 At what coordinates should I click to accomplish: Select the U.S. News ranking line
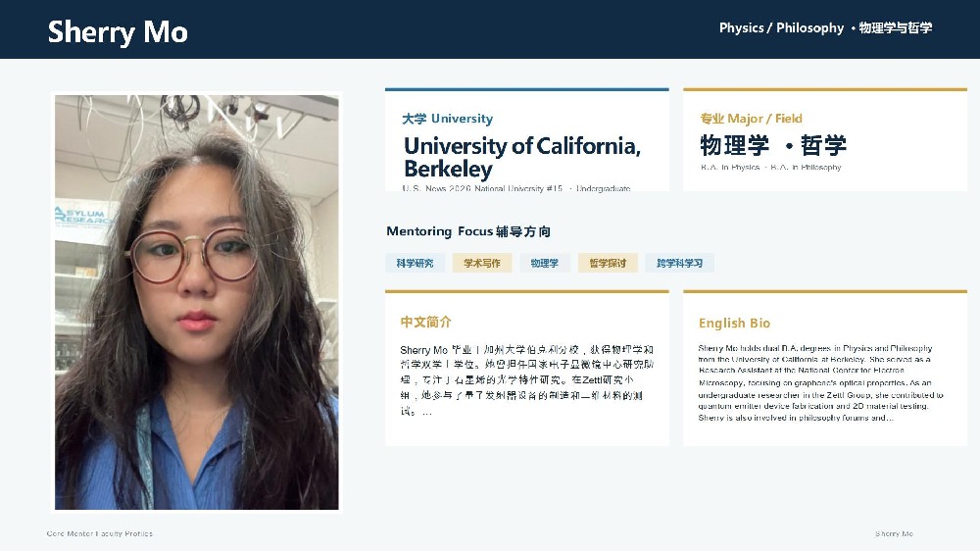[516, 188]
